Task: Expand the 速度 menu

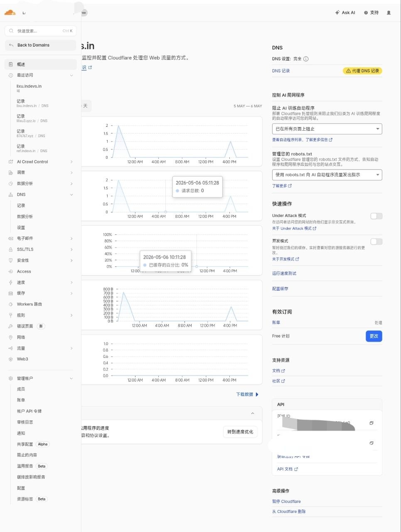Action: (71, 283)
